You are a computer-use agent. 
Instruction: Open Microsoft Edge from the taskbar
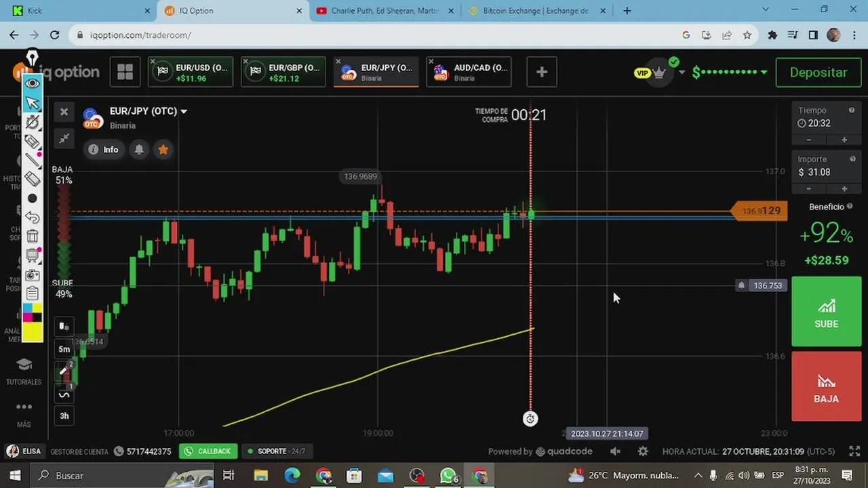[292, 476]
